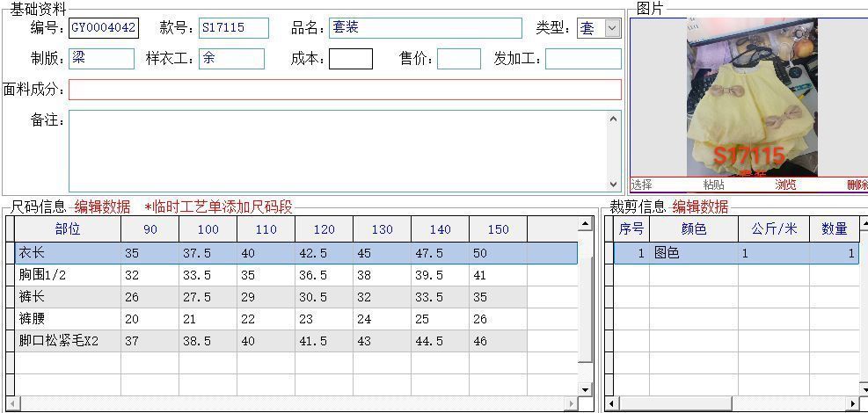
Task: Click the 150 size column header
Action: point(499,228)
